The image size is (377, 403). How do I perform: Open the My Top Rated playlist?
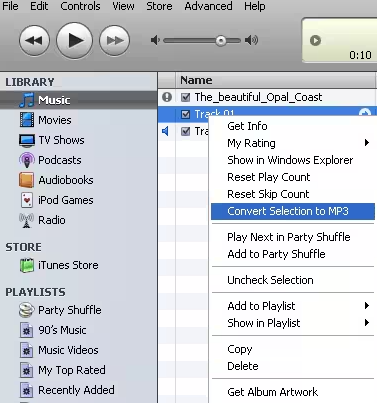pyautogui.click(x=62, y=370)
